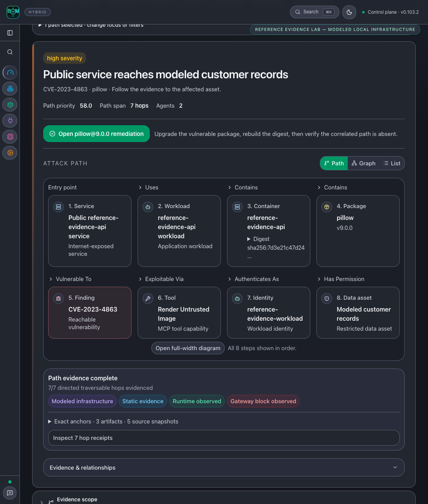The width and height of the screenshot is (428, 504).
Task: Click the 5. Finding bug icon
Action: pos(58,299)
